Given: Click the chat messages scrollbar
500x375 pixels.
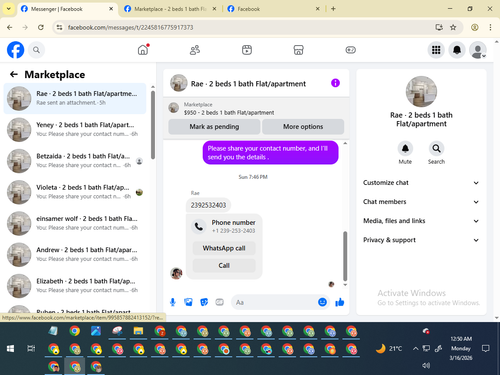Looking at the screenshot, I should coord(345,256).
